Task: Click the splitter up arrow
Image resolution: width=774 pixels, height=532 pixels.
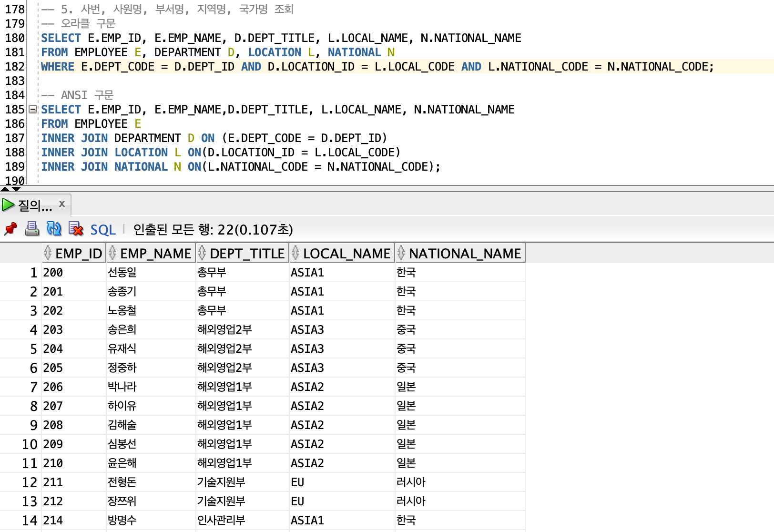Action: point(5,189)
